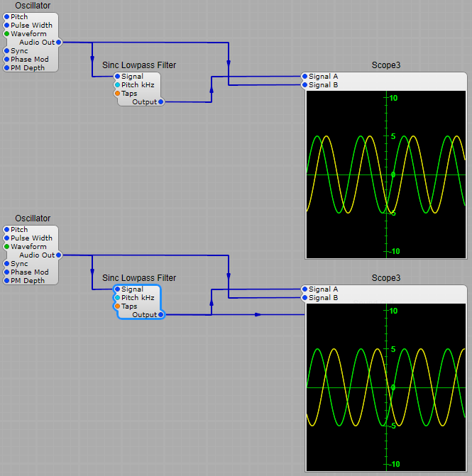Image resolution: width=472 pixels, height=476 pixels.
Task: Click the bottom Sinc Lowpass Filter title label
Action: (x=139, y=278)
